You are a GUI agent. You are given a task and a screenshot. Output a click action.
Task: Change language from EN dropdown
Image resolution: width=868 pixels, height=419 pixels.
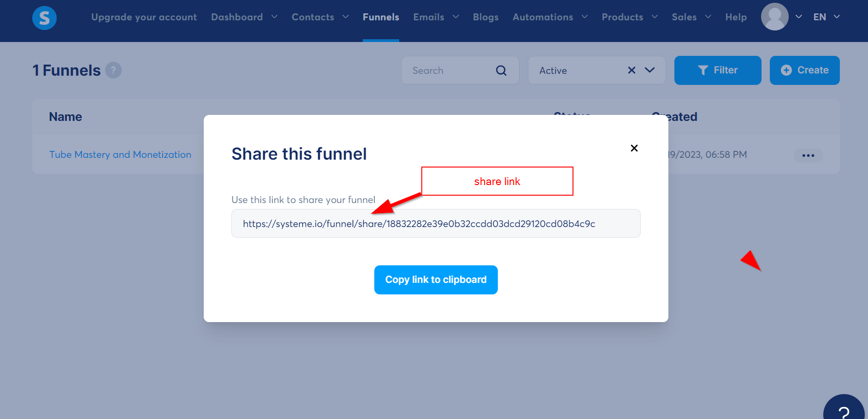pos(826,17)
